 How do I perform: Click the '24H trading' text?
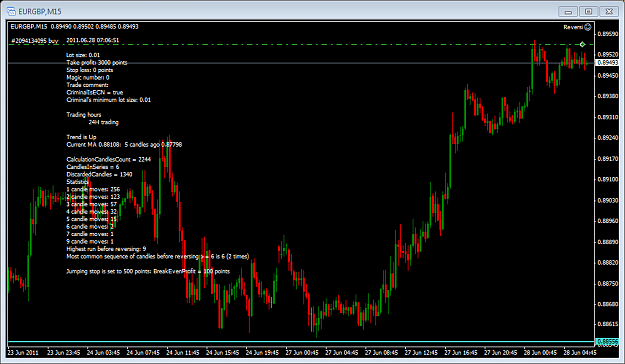coord(103,122)
